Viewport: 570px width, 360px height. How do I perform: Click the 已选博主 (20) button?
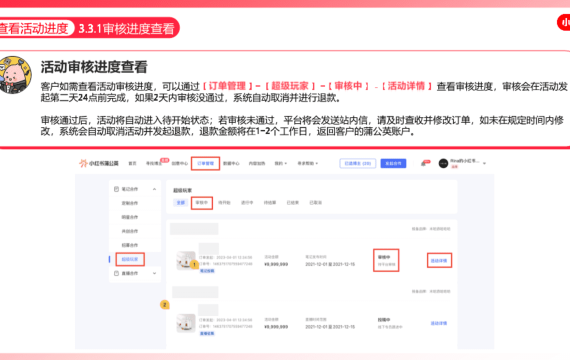click(358, 164)
